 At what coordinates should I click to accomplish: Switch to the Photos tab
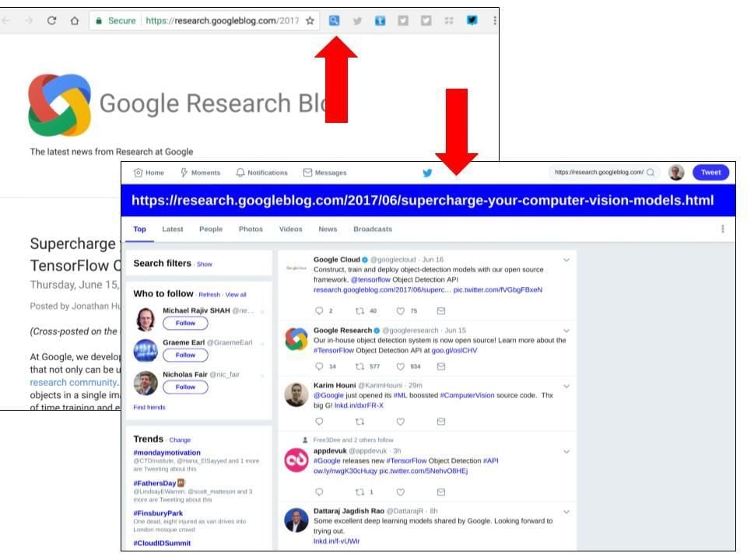(251, 229)
